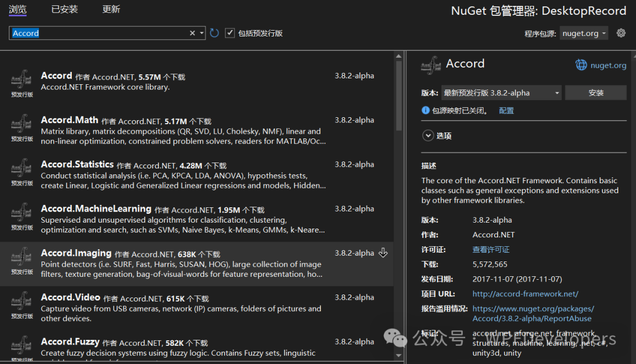This screenshot has height=364, width=636.
Task: Click the package list scrollbar thumb
Action: pyautogui.click(x=399, y=95)
